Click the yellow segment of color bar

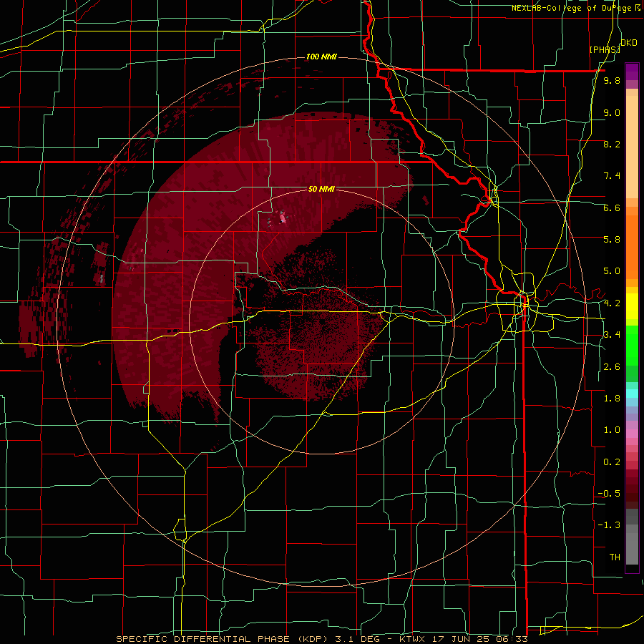pos(632,306)
